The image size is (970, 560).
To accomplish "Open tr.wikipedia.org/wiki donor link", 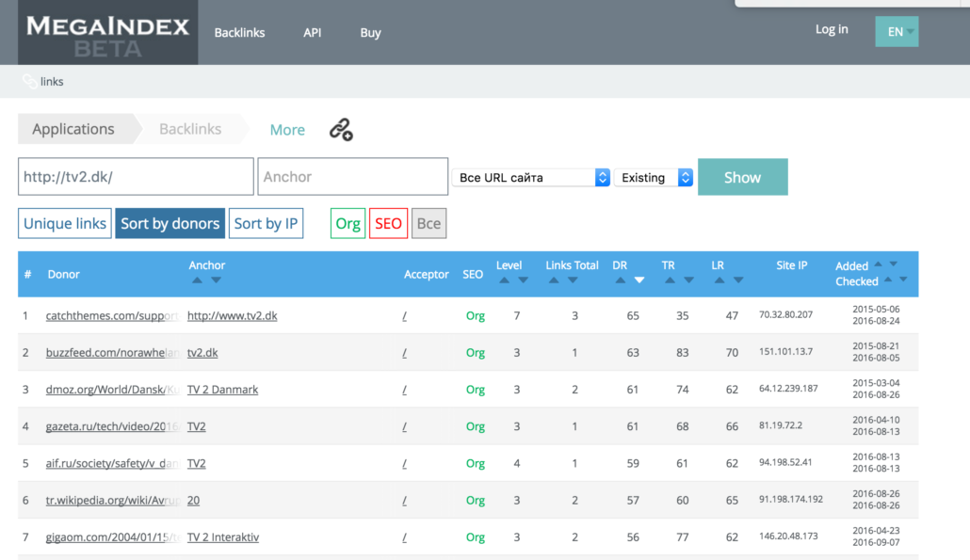I will pos(112,501).
